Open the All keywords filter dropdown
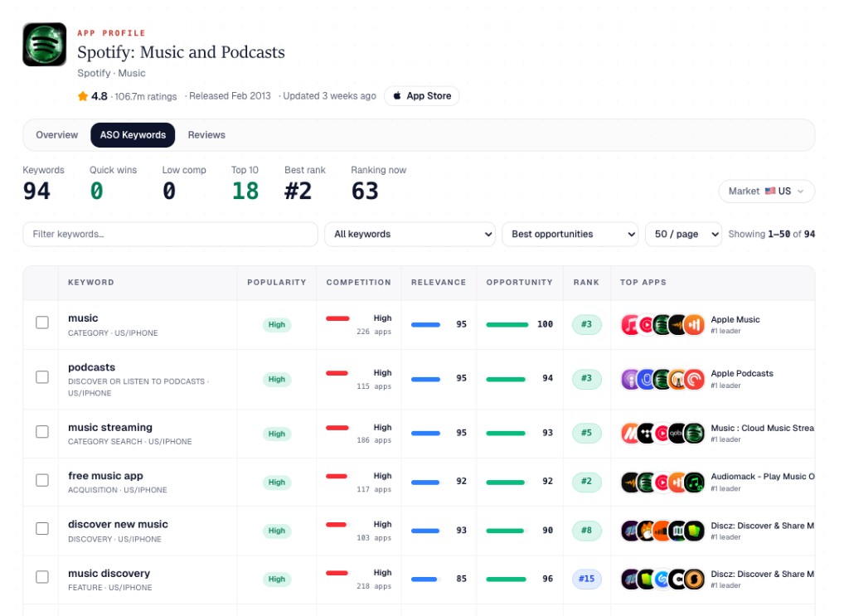849x616 pixels. coord(410,235)
